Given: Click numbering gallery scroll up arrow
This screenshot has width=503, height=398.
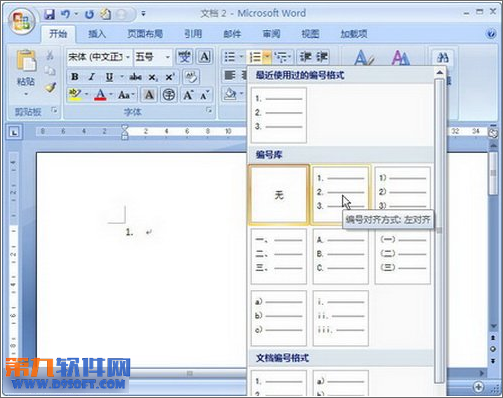Looking at the screenshot, I should tap(440, 72).
